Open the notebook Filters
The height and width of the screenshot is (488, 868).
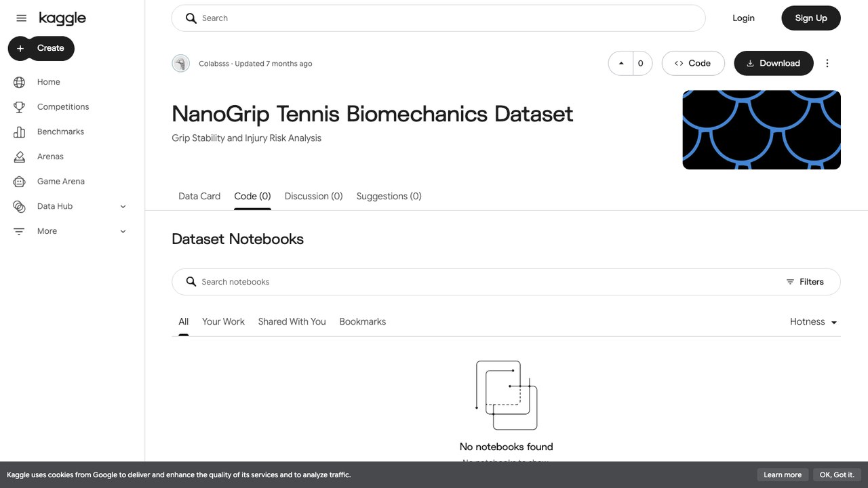(805, 282)
